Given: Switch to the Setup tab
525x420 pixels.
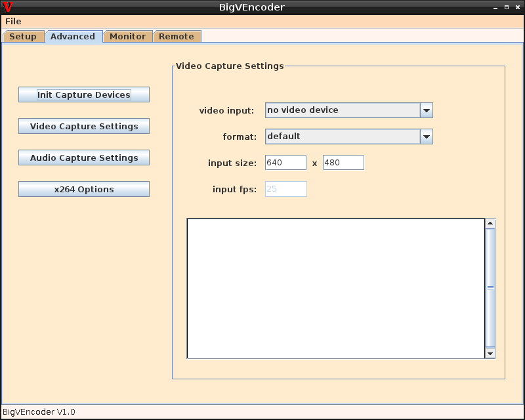Looking at the screenshot, I should coord(23,37).
